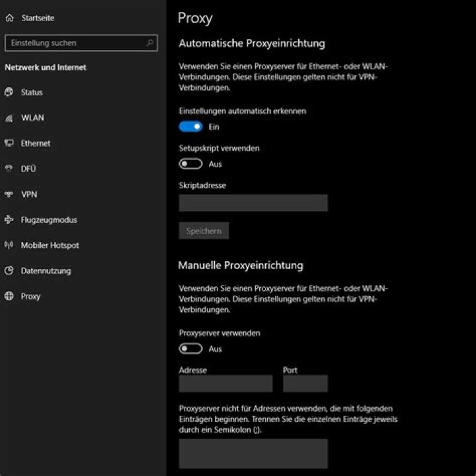Click the Ethernet monitor icon
476x476 pixels.
tap(9, 143)
